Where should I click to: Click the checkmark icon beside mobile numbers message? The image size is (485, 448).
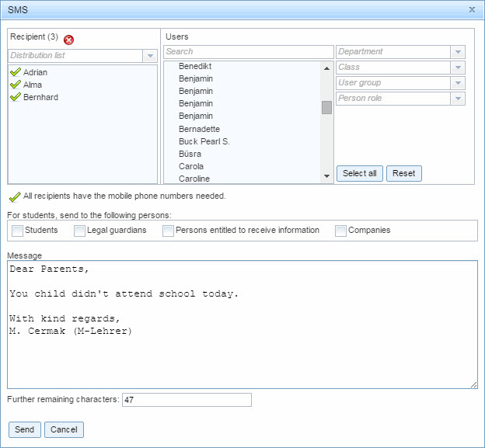(15, 196)
